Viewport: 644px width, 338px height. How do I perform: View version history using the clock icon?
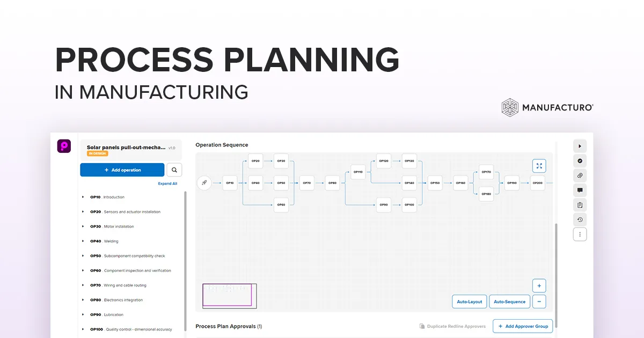580,219
